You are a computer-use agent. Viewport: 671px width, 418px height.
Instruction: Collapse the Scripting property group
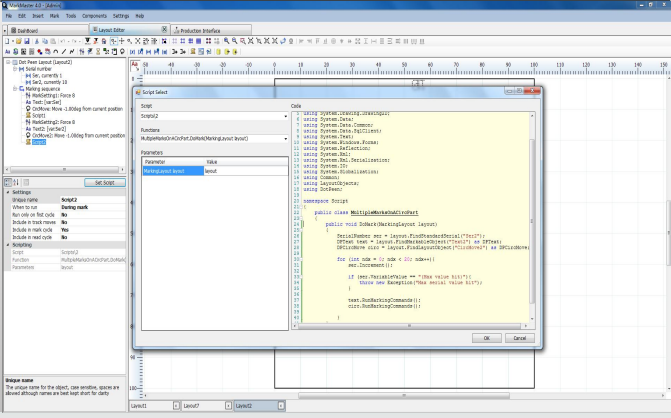pos(8,245)
